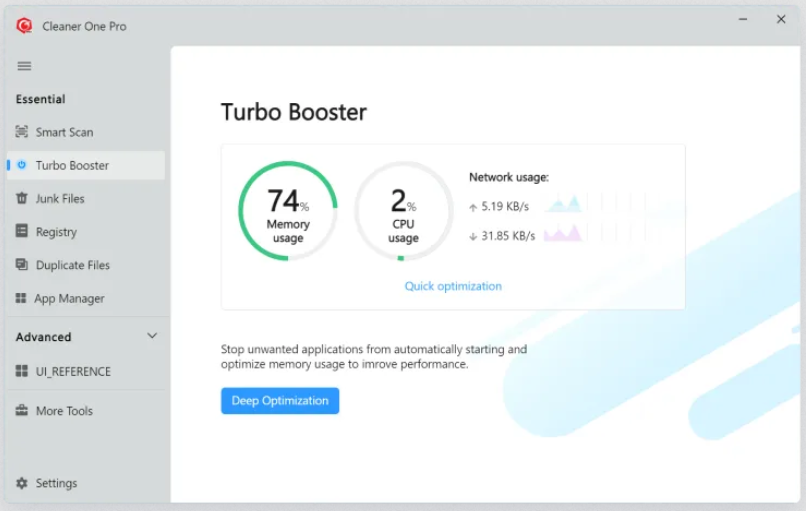Click the Smart Scan icon
The width and height of the screenshot is (806, 511).
[22, 132]
